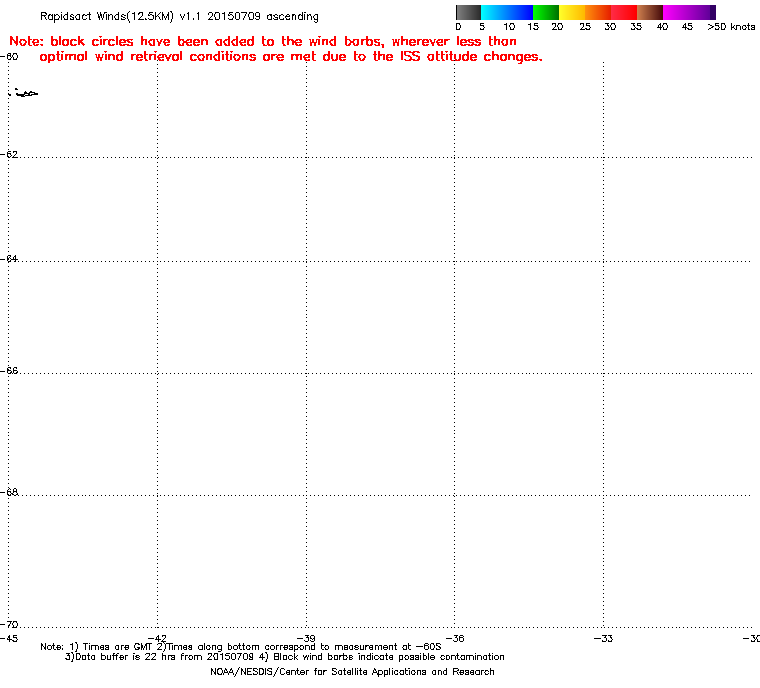This screenshot has width=760, height=688.
Task: Click the '-66' latitude label
Action: click(9, 370)
